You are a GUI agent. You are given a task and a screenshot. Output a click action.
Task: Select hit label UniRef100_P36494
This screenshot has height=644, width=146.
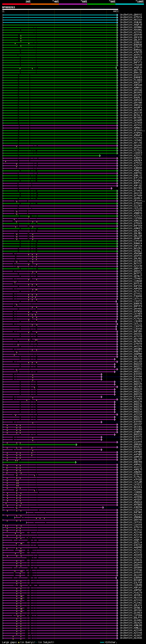click(131, 296)
